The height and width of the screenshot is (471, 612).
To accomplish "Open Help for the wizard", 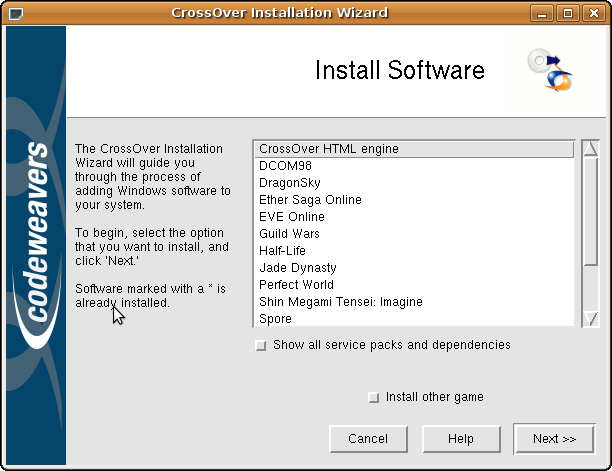I will (461, 439).
